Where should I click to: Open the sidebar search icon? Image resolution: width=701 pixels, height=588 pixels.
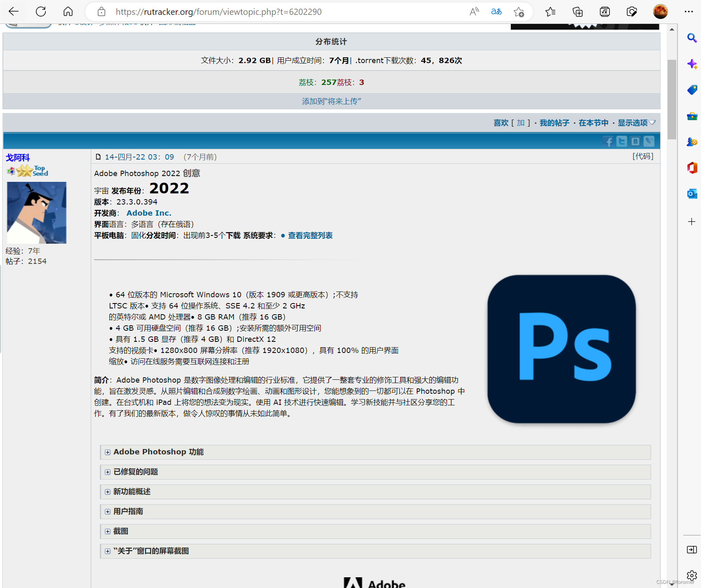[x=692, y=38]
